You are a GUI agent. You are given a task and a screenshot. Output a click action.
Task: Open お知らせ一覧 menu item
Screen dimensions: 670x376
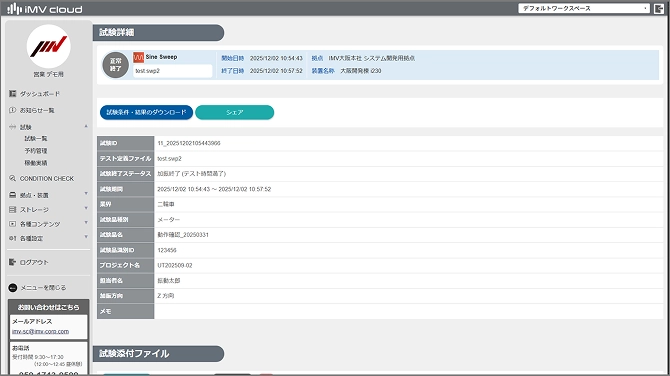[x=37, y=110]
